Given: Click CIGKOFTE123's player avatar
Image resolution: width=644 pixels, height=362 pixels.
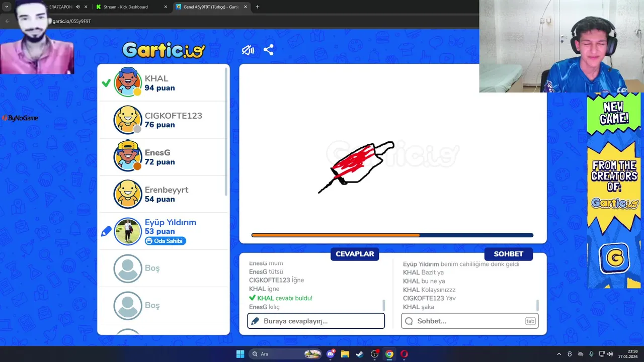Looking at the screenshot, I should (x=128, y=120).
